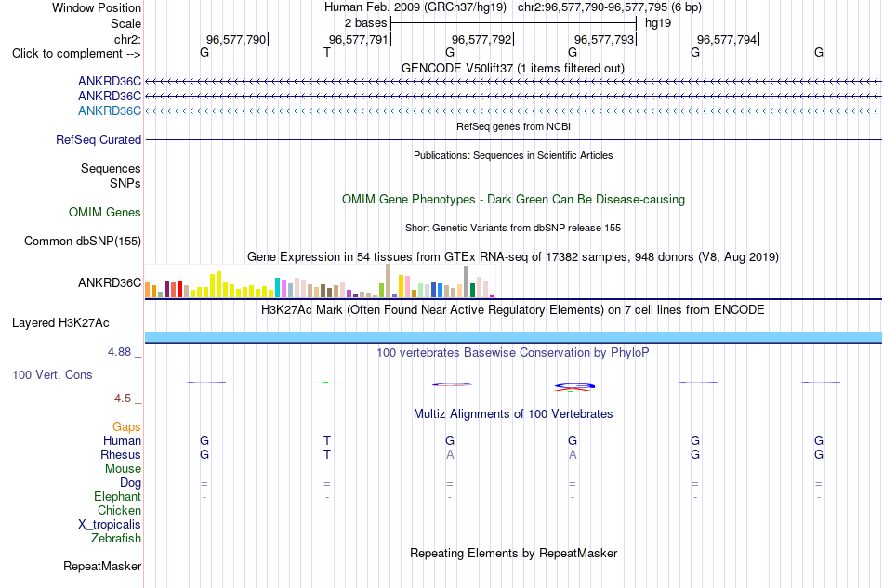The image size is (883, 588).
Task: Click the T base in the complement sequence row
Action: pos(327,52)
